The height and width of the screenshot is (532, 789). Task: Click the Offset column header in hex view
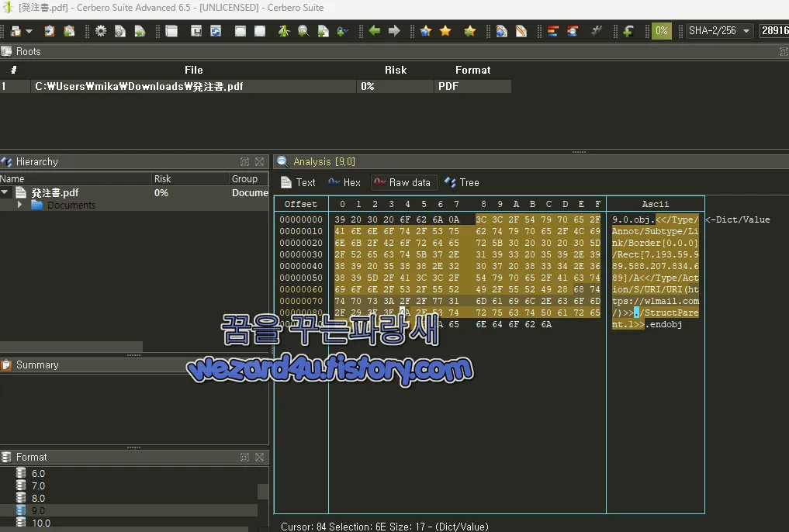301,204
